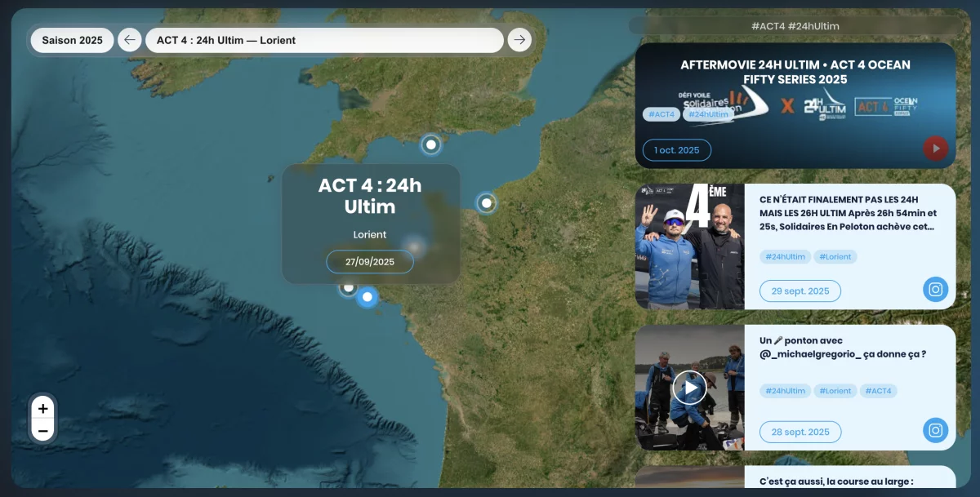
Task: Click the #24hUltim tag on 29 sept. post
Action: pyautogui.click(x=786, y=257)
